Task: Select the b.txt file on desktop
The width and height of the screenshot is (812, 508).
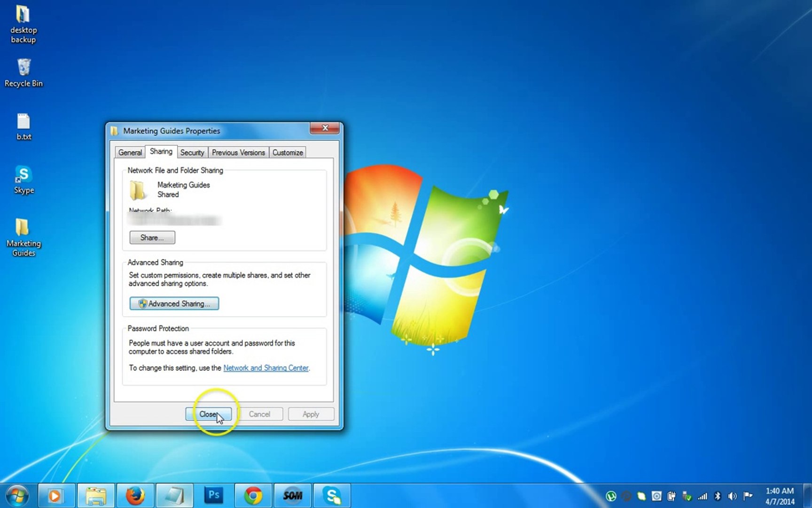Action: pos(23,127)
